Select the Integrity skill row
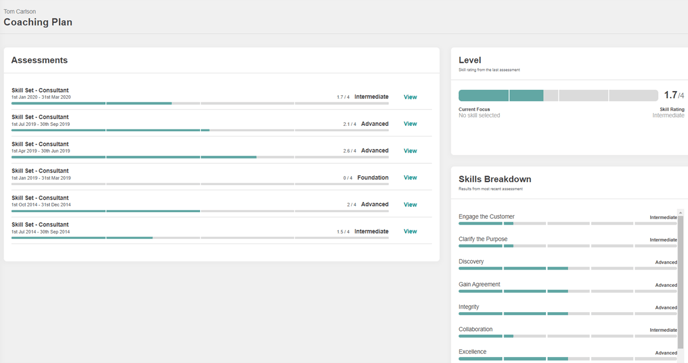688x363 pixels. [568, 309]
